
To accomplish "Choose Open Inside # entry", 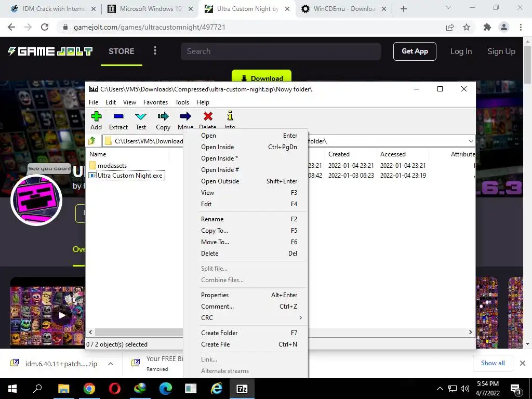I will [245, 170].
